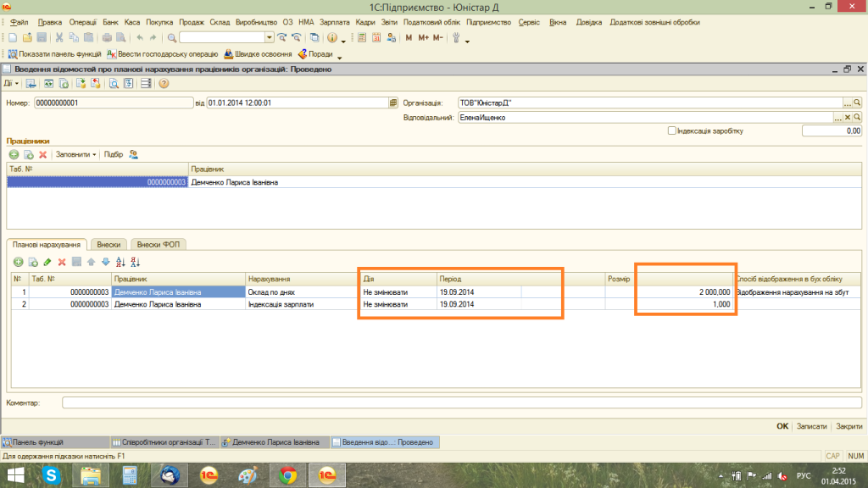Viewport: 868px width, 488px height.
Task: Click the Windows Start button
Action: coord(15,475)
